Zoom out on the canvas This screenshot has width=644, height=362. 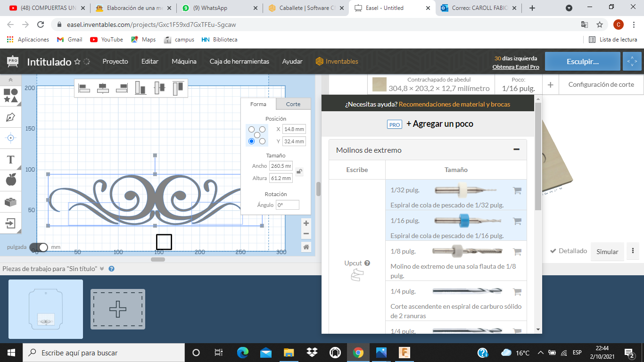point(306,234)
